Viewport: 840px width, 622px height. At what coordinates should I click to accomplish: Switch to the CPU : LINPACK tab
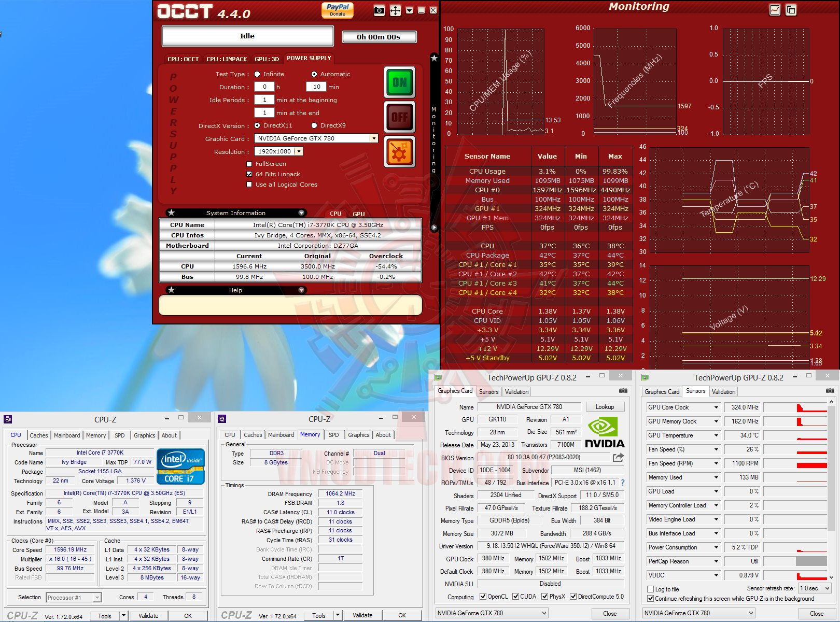[227, 59]
